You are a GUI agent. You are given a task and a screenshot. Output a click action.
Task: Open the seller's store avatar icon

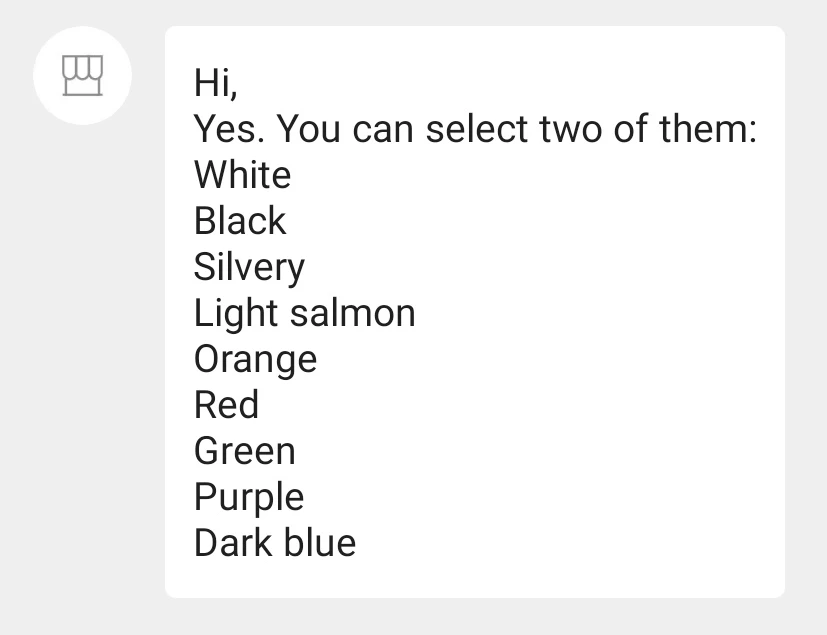pyautogui.click(x=82, y=75)
